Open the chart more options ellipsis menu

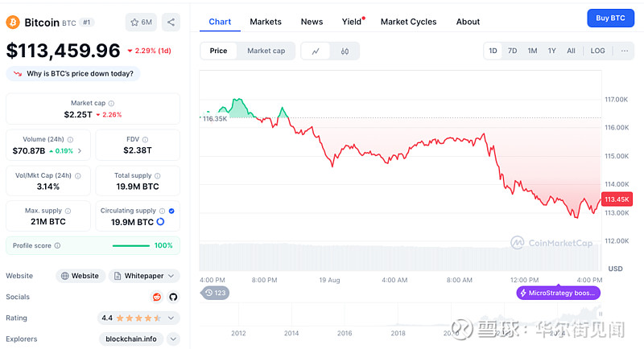click(x=624, y=51)
